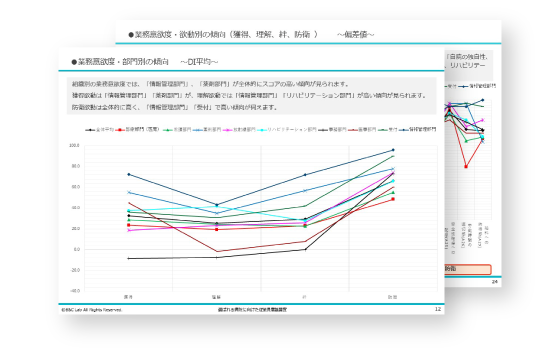The height and width of the screenshot is (360, 560).
Task: Click the red '診療部門' legend entry
Action: pos(137,130)
